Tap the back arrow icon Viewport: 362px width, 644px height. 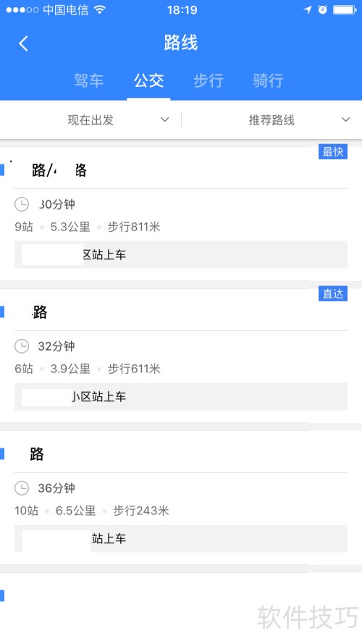pos(23,43)
